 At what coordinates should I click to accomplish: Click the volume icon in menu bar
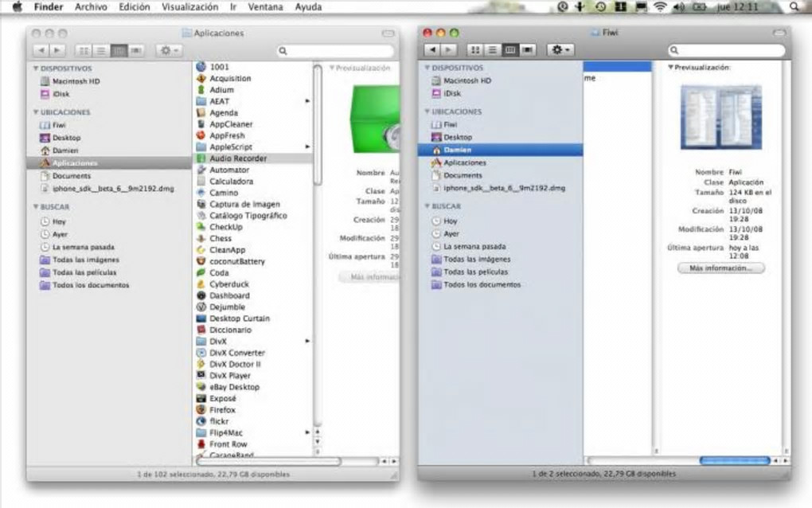(x=679, y=6)
